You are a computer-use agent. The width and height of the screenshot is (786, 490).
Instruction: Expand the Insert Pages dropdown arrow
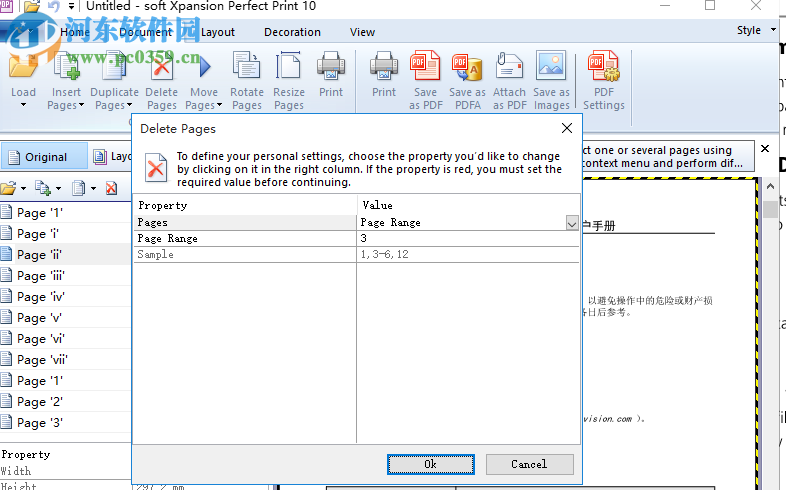point(81,105)
